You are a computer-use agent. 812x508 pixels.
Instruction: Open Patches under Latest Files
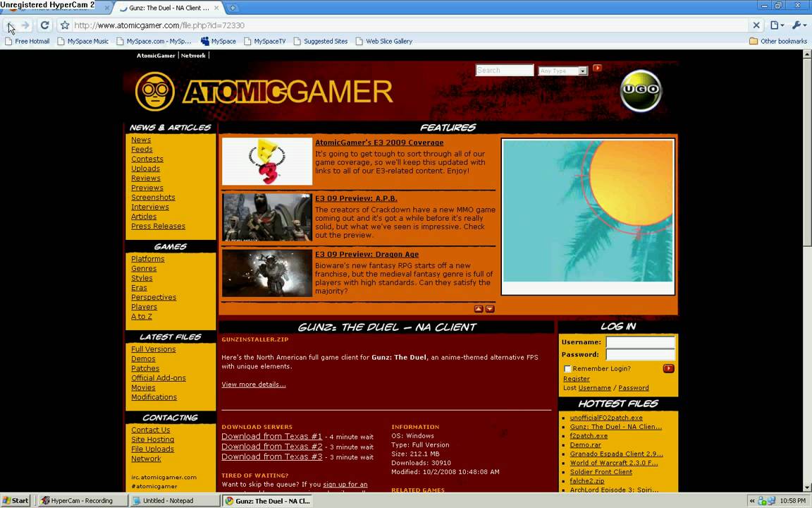pos(145,368)
